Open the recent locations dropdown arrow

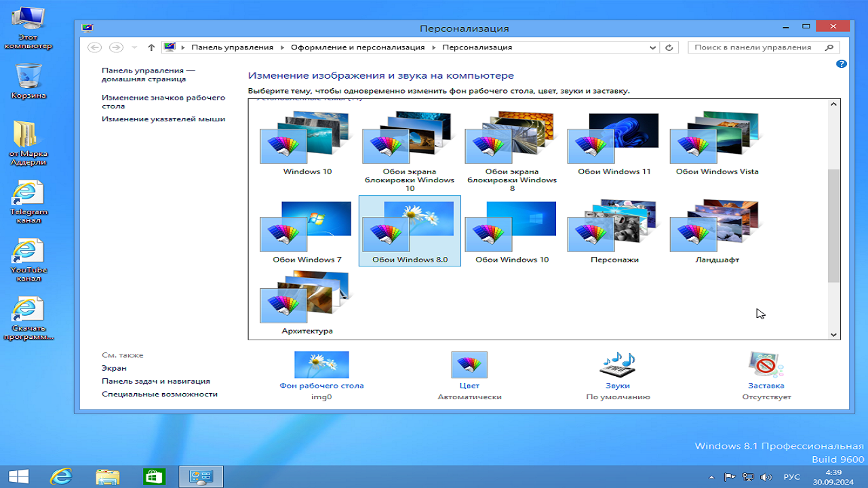point(134,47)
